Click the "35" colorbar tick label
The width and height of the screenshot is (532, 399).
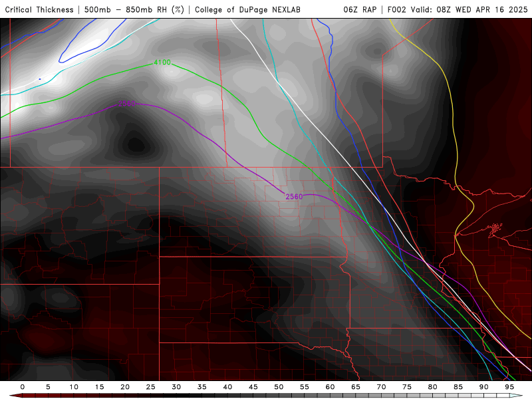(202, 387)
